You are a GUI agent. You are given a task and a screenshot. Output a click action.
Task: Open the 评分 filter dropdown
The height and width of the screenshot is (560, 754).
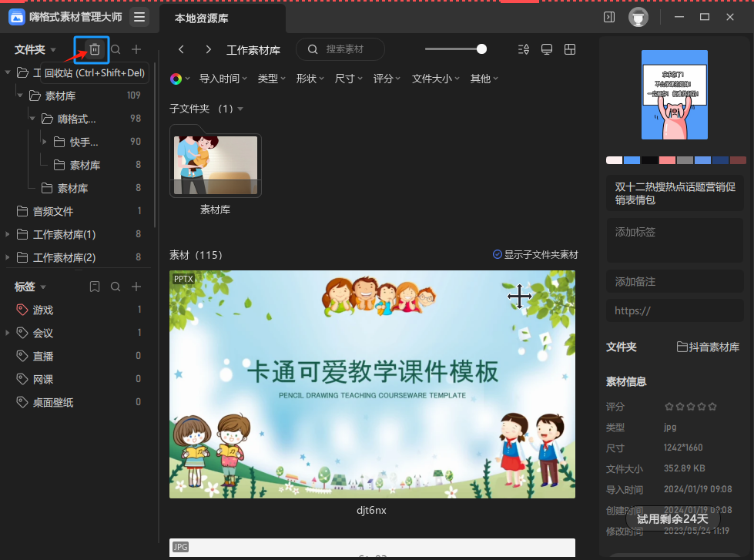(x=387, y=79)
